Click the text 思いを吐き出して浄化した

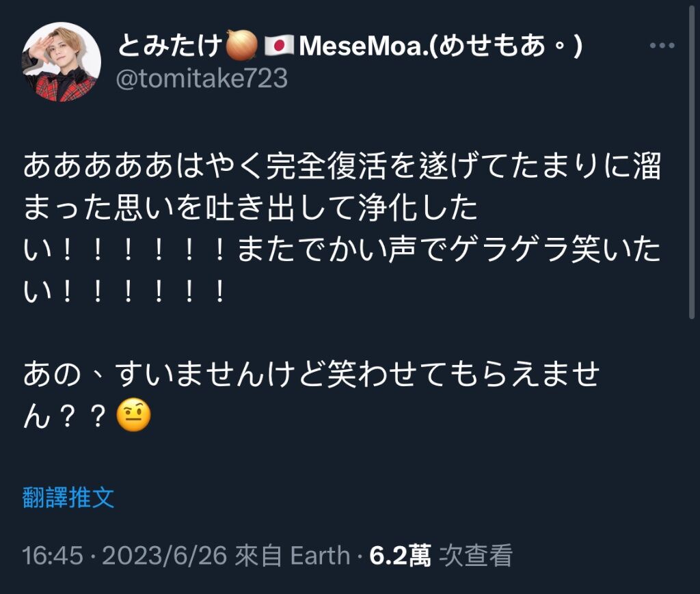pyautogui.click(x=295, y=208)
